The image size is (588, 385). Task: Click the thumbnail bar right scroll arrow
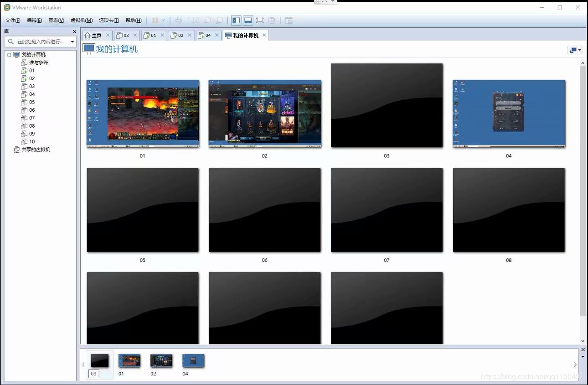(x=575, y=364)
